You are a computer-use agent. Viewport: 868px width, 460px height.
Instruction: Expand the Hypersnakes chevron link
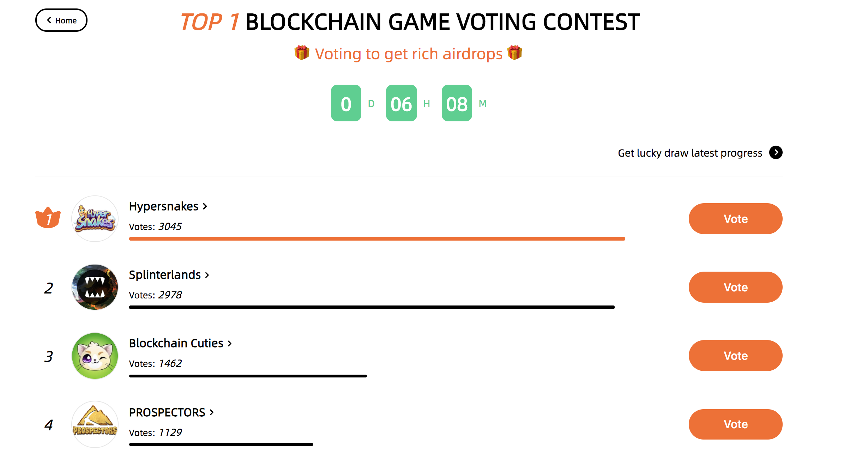coord(205,206)
